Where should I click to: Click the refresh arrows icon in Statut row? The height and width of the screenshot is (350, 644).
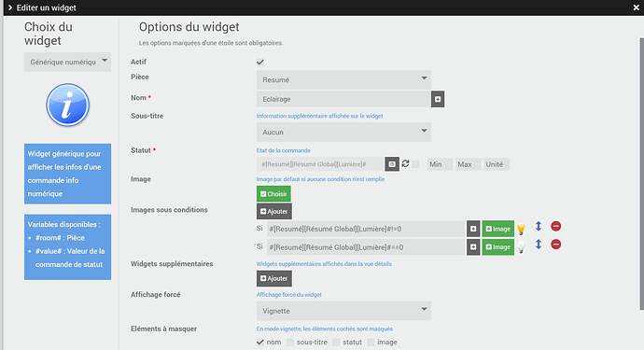[x=405, y=163]
